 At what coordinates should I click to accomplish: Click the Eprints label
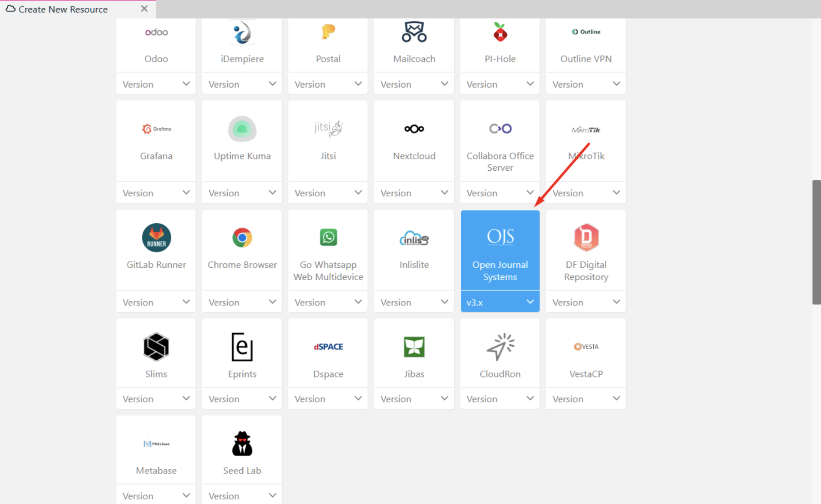point(242,374)
